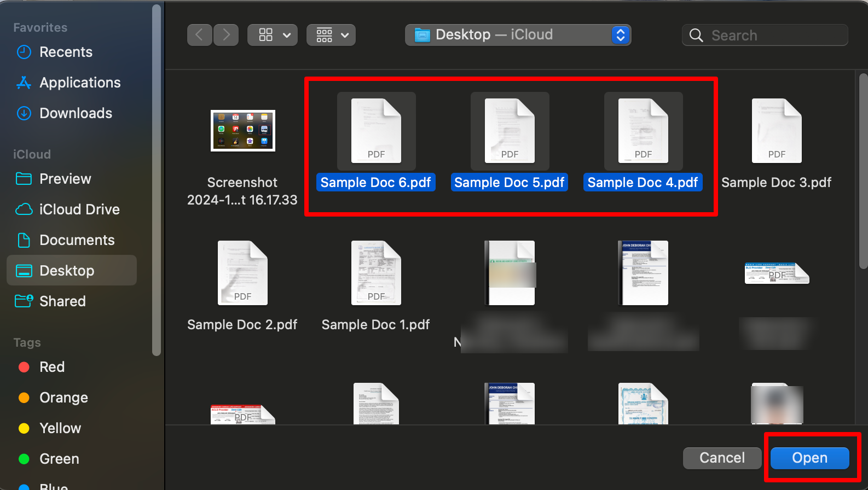Viewport: 868px width, 490px height.
Task: Click the magnifying glass search icon
Action: point(696,36)
